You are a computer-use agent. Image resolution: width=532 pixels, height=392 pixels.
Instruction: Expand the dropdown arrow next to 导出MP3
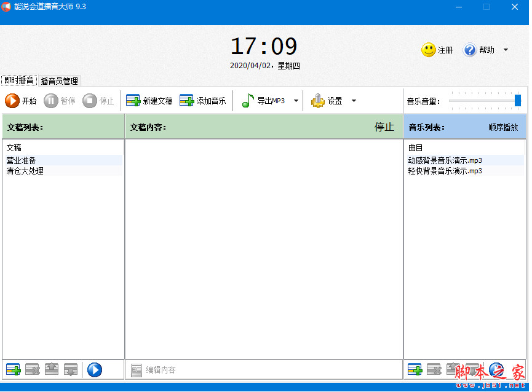(x=295, y=100)
